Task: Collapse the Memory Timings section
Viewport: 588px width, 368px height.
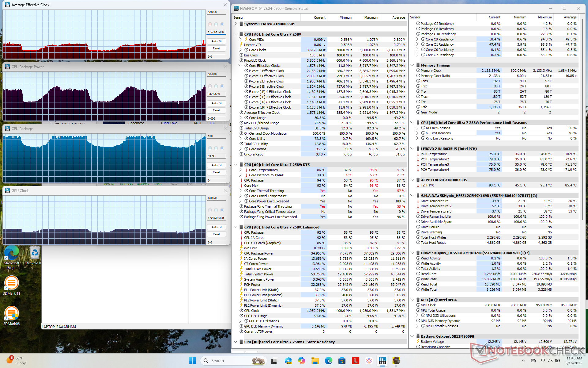Action: pos(412,65)
